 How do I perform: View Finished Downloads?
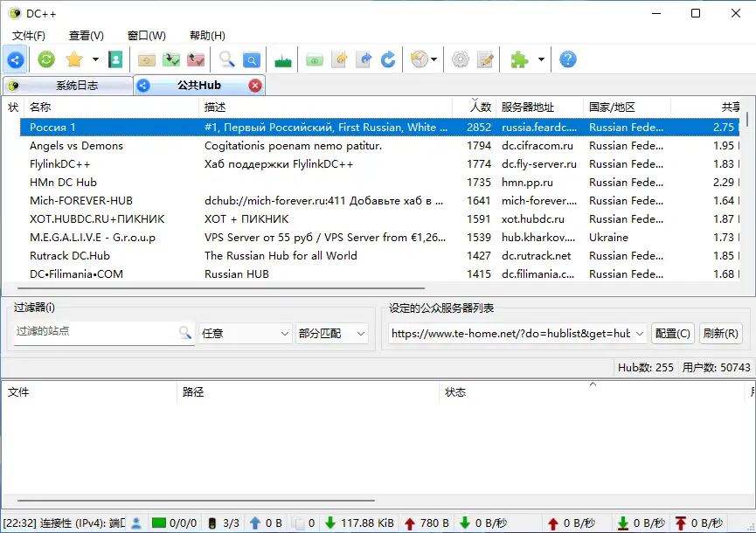point(170,59)
